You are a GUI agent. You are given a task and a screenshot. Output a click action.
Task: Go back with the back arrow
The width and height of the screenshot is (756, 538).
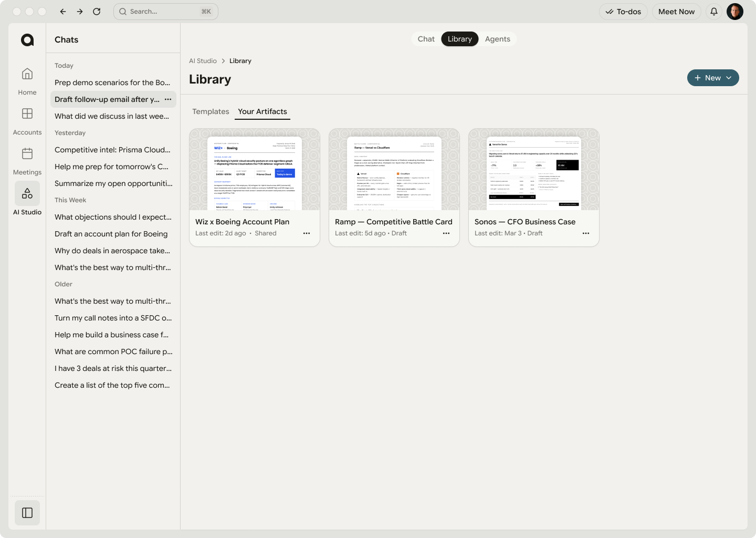(63, 12)
